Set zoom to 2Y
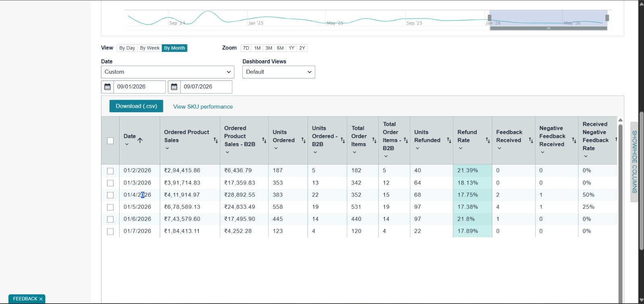 pos(302,48)
